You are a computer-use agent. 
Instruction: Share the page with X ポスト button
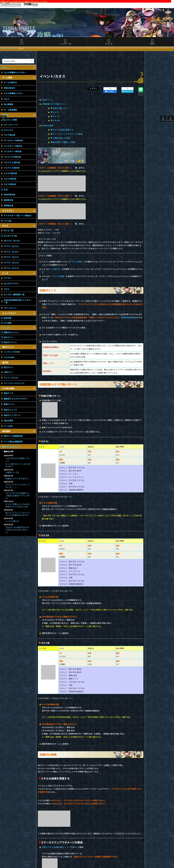tap(93, 89)
